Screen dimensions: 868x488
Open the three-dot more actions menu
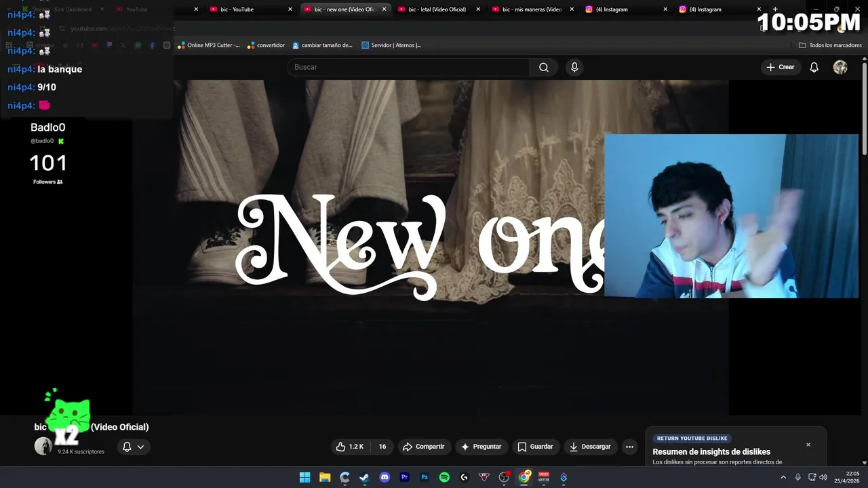629,447
